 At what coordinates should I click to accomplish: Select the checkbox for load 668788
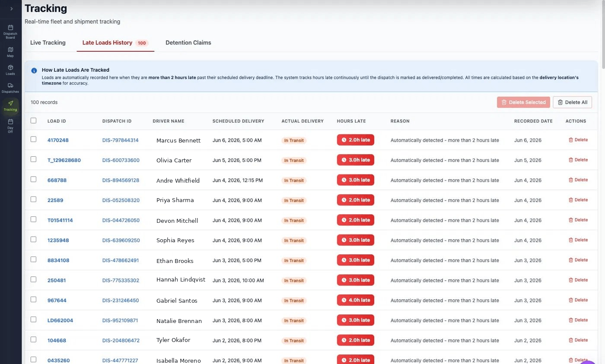(34, 179)
